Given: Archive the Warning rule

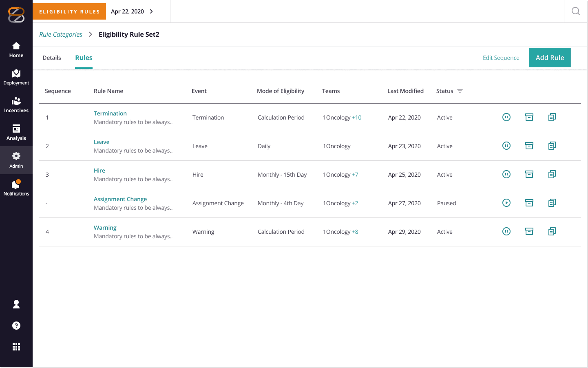Looking at the screenshot, I should [529, 231].
